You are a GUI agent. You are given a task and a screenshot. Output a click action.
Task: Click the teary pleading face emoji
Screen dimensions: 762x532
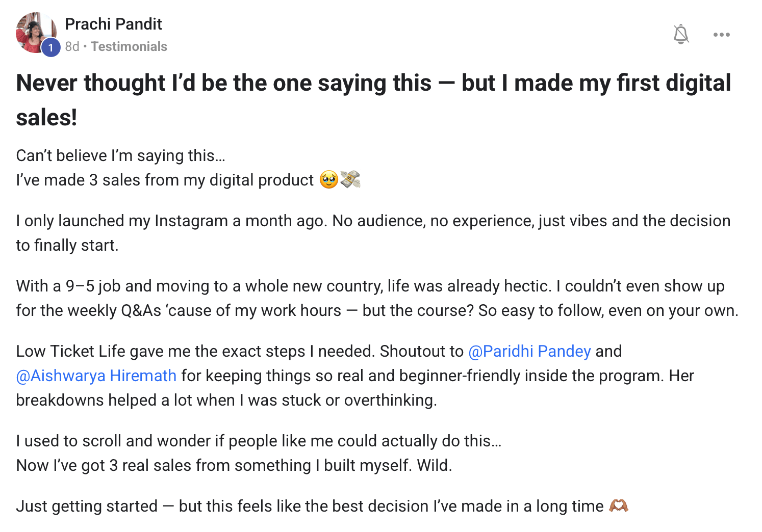[329, 180]
